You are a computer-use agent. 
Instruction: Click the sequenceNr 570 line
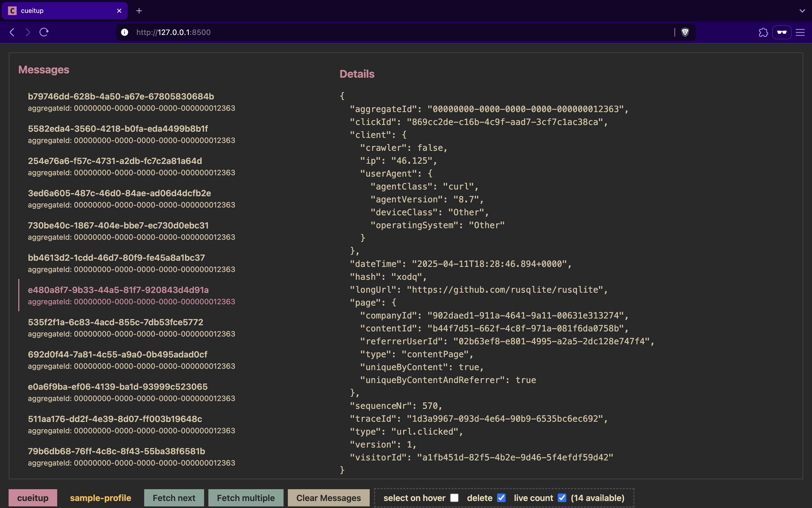point(396,406)
